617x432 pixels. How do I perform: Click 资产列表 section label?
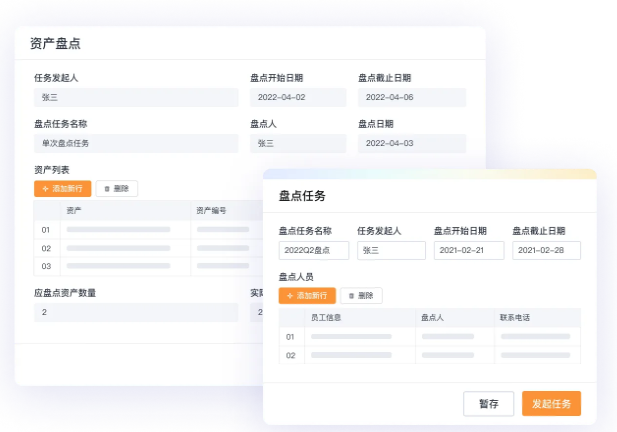click(x=52, y=170)
